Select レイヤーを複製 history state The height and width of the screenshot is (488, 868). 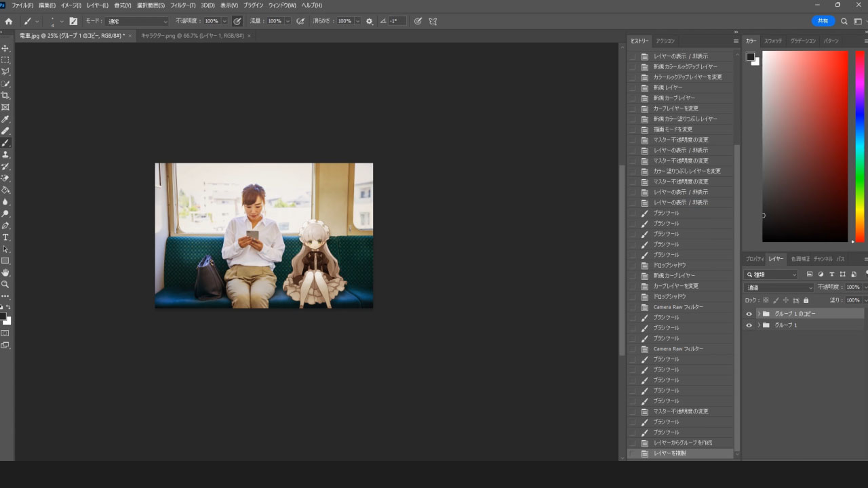[680, 453]
